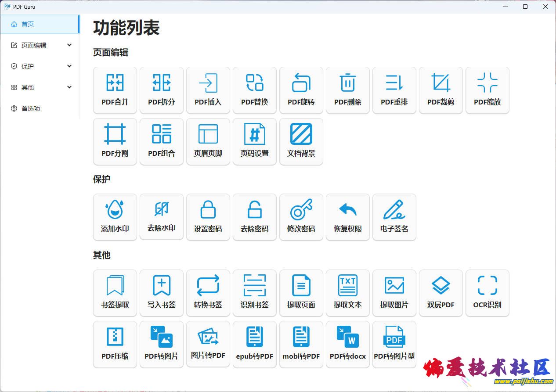Viewport: 556px width, 392px height.
Task: Open the 设置密码 lock tool
Action: click(x=208, y=217)
